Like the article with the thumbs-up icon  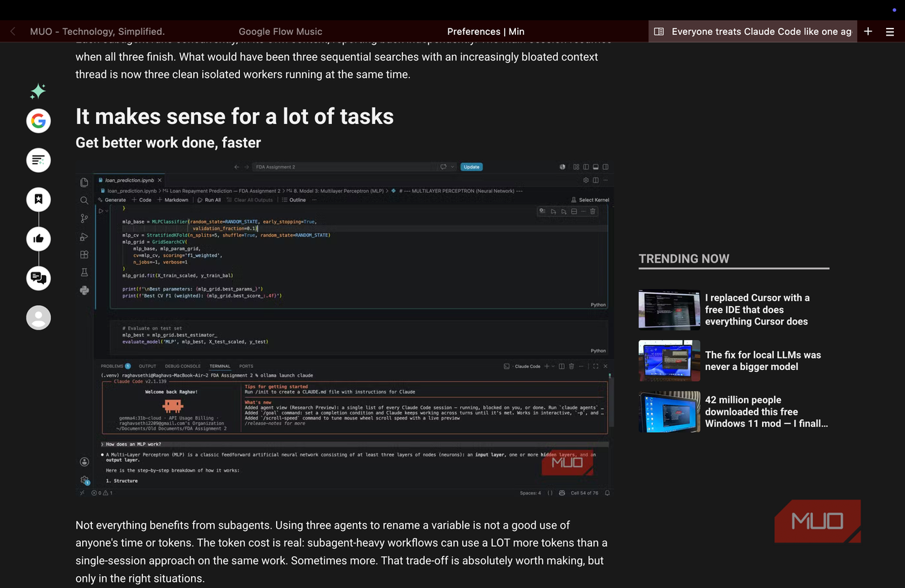[x=38, y=239]
